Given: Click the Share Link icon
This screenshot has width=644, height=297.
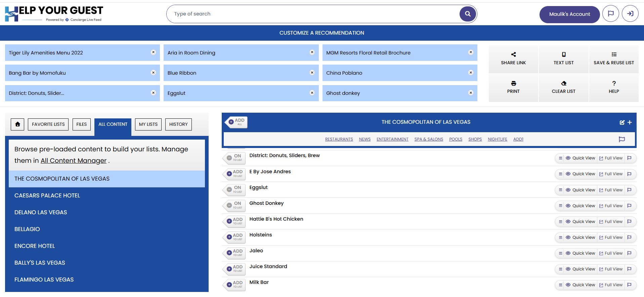Looking at the screenshot, I should pos(513,54).
